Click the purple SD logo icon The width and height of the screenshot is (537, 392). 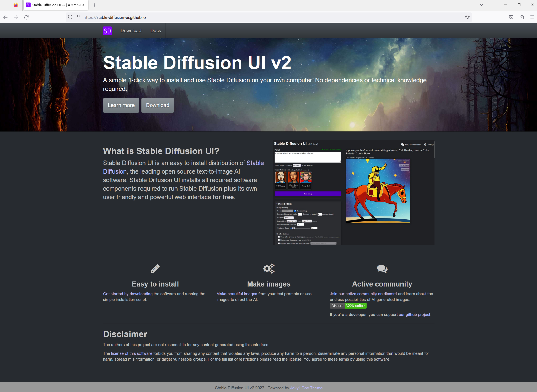pos(107,31)
